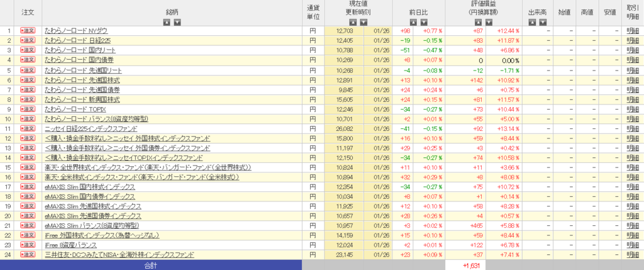Open 明細 for ニッセイ日経225インデックスファンド row
Screen dimensions: 644x270
pyautogui.click(x=633, y=129)
